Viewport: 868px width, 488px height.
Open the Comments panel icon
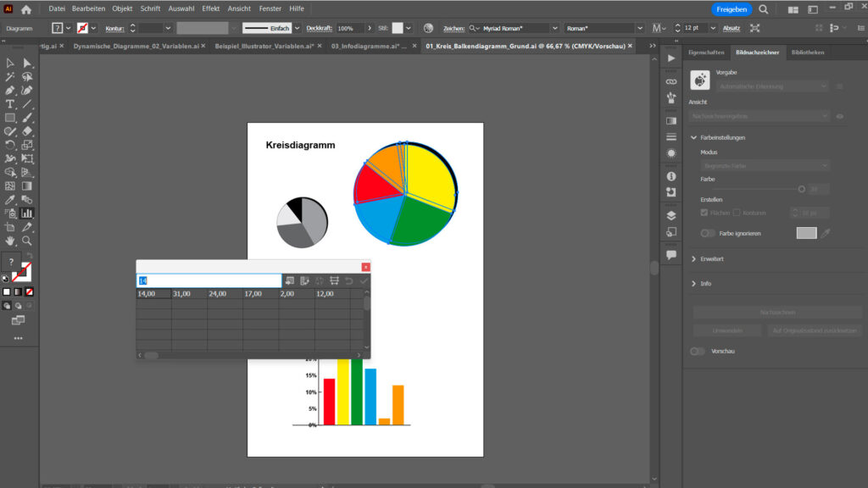tap(671, 255)
